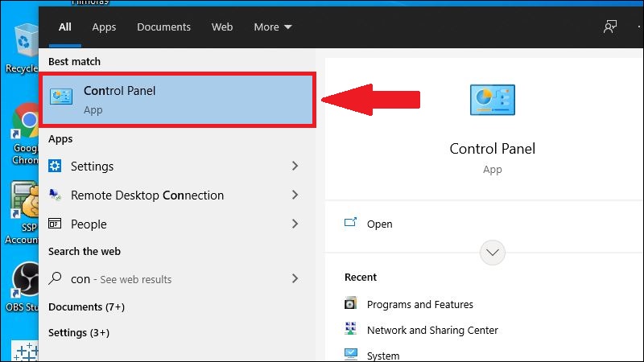Show the Documents (7+) results group
Image resolution: width=644 pixels, height=362 pixels.
click(x=86, y=307)
